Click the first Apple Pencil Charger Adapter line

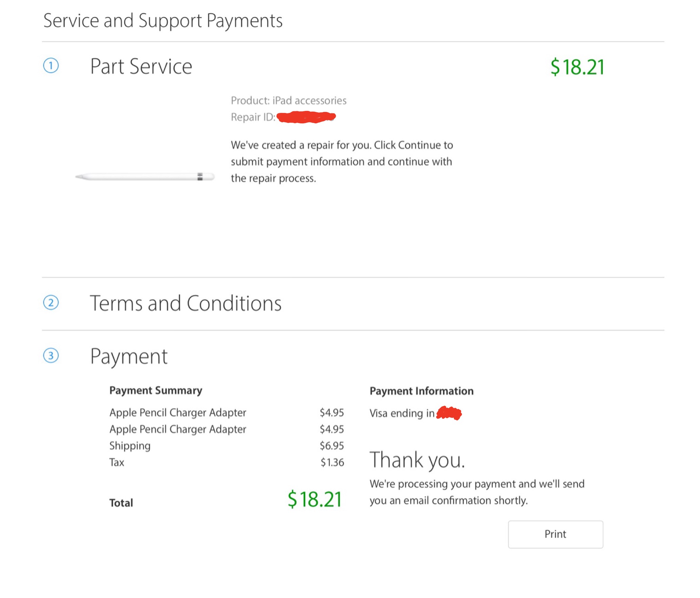click(226, 412)
